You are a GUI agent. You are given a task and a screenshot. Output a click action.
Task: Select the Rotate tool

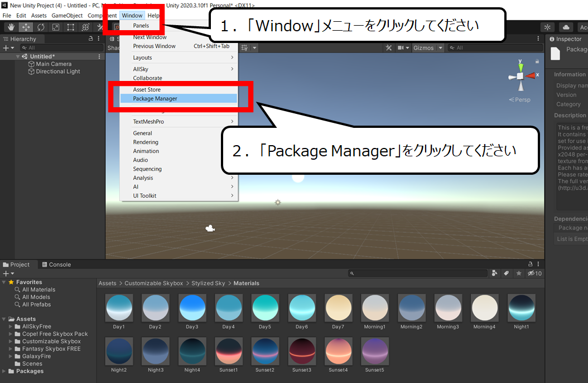tap(41, 27)
